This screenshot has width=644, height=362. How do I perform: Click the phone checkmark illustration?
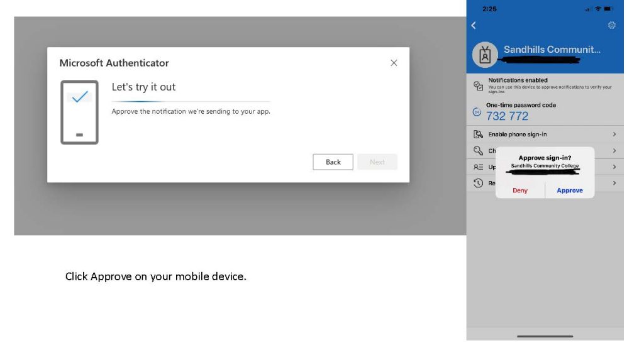pos(79,112)
